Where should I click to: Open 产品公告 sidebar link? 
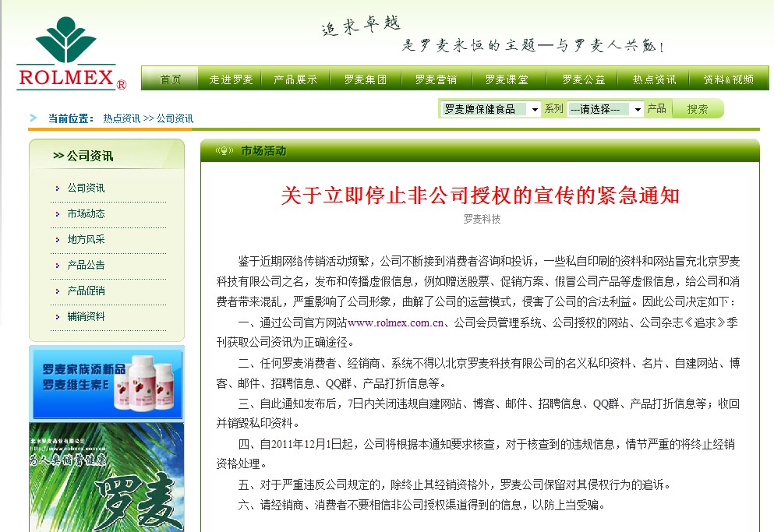pos(86,265)
